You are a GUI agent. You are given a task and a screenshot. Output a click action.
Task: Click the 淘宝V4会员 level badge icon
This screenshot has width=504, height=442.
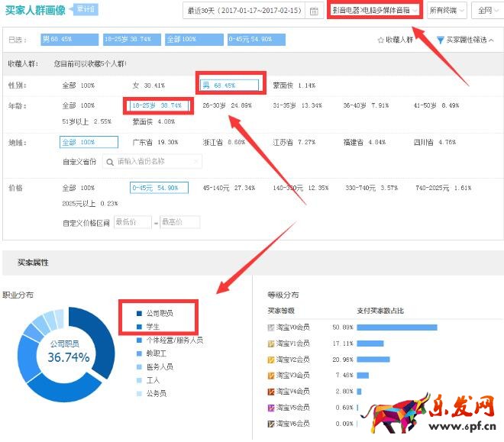(270, 392)
